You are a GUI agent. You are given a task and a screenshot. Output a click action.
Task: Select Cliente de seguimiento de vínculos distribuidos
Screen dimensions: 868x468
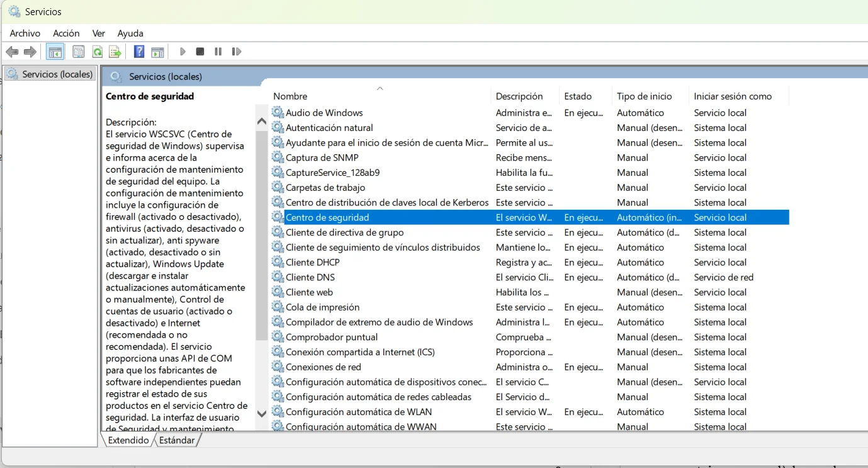point(383,248)
